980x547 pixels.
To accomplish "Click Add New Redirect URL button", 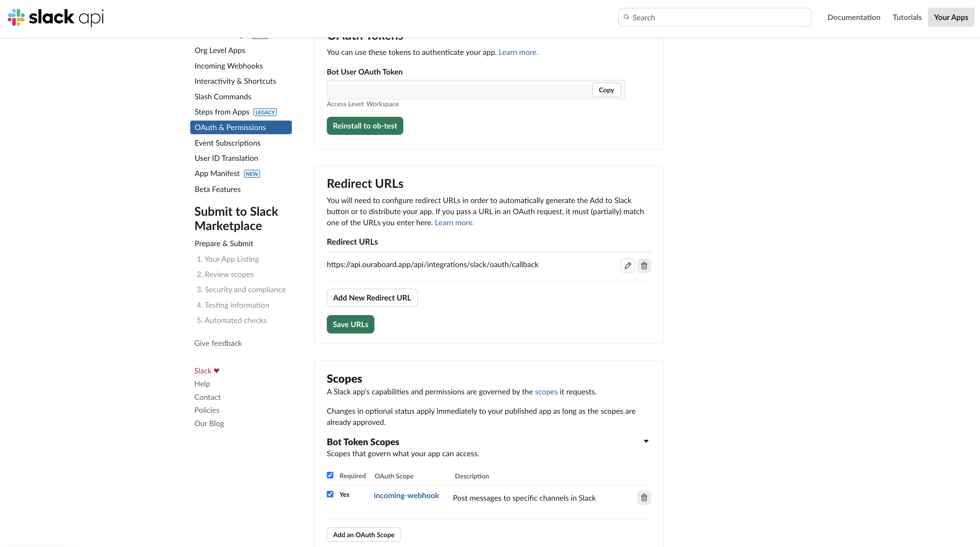I will click(x=372, y=298).
